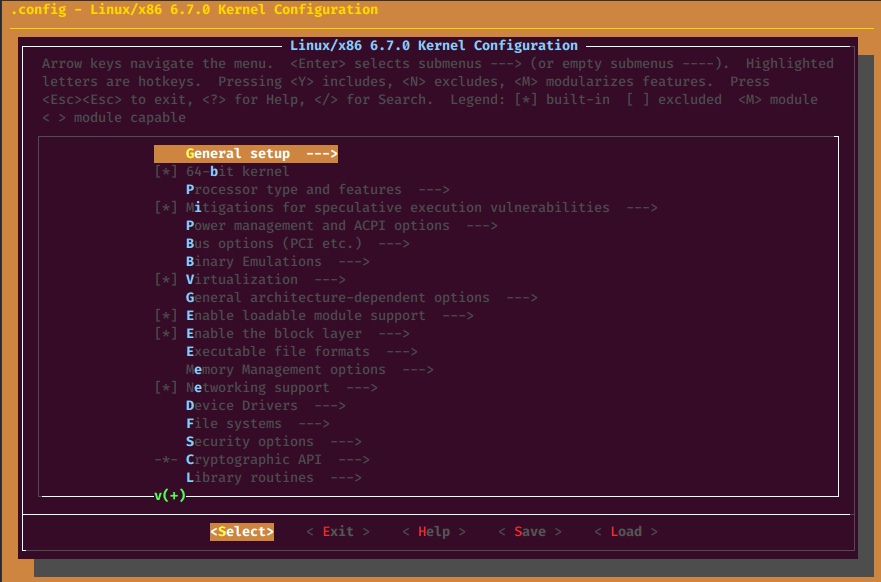
Task: Open the General setup submenu
Action: [246, 154]
